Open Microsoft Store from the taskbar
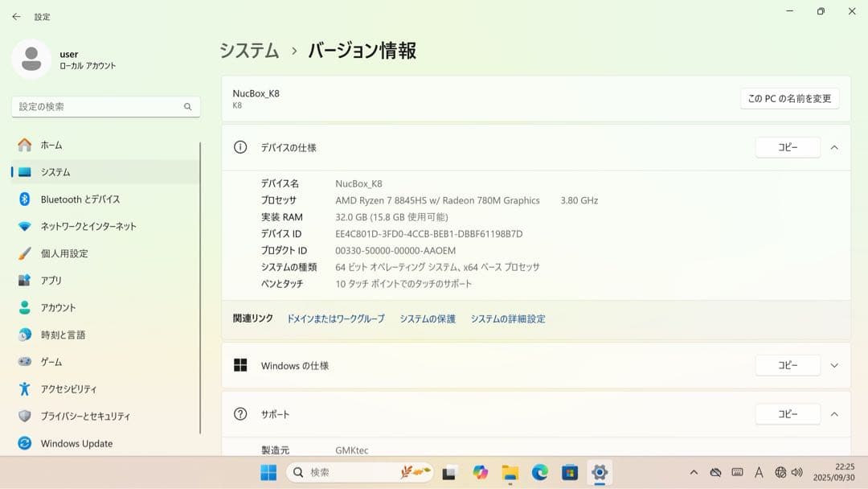The width and height of the screenshot is (868, 489). tap(568, 472)
